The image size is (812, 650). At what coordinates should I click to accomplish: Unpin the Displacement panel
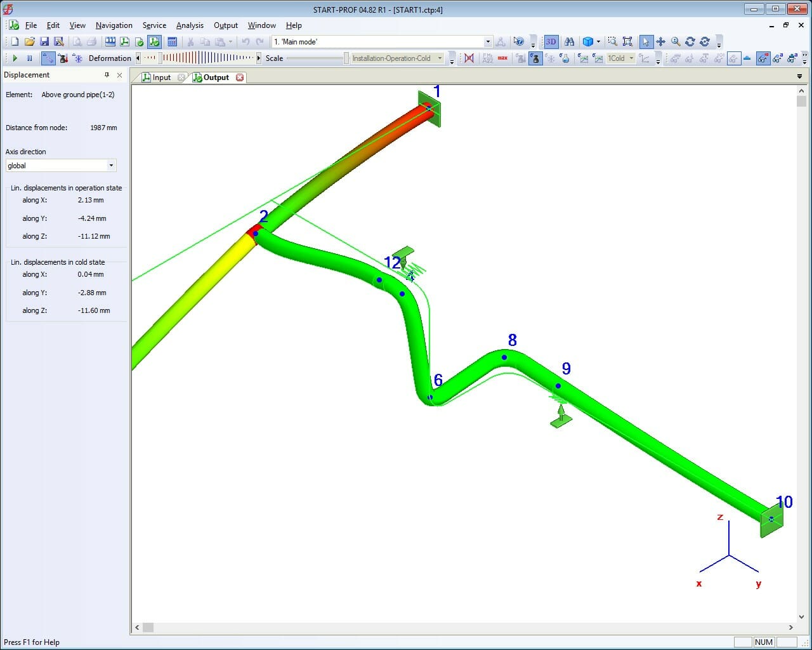point(108,75)
